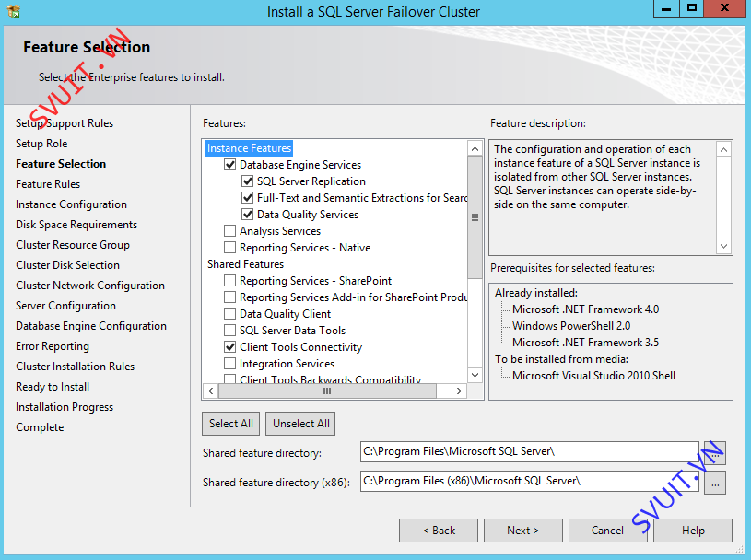The width and height of the screenshot is (751, 560).
Task: Uncheck SQL Server Replication
Action: pos(247,181)
